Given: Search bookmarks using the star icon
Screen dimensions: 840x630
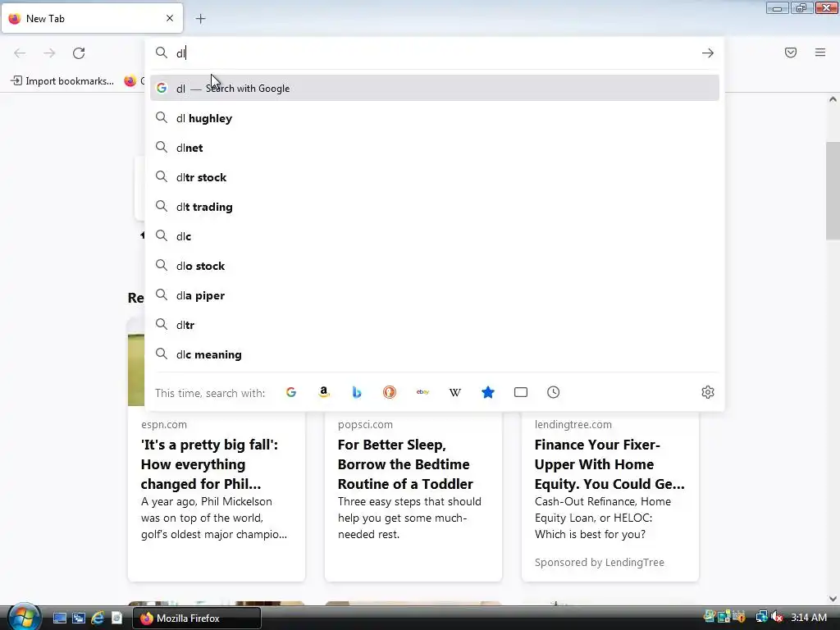Looking at the screenshot, I should pos(487,392).
